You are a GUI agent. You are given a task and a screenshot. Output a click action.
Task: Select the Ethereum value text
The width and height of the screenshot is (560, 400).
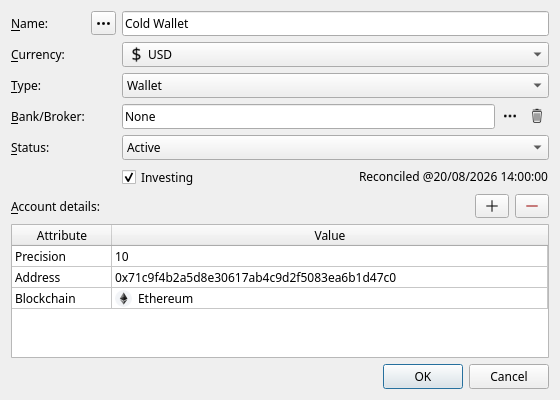tap(165, 299)
